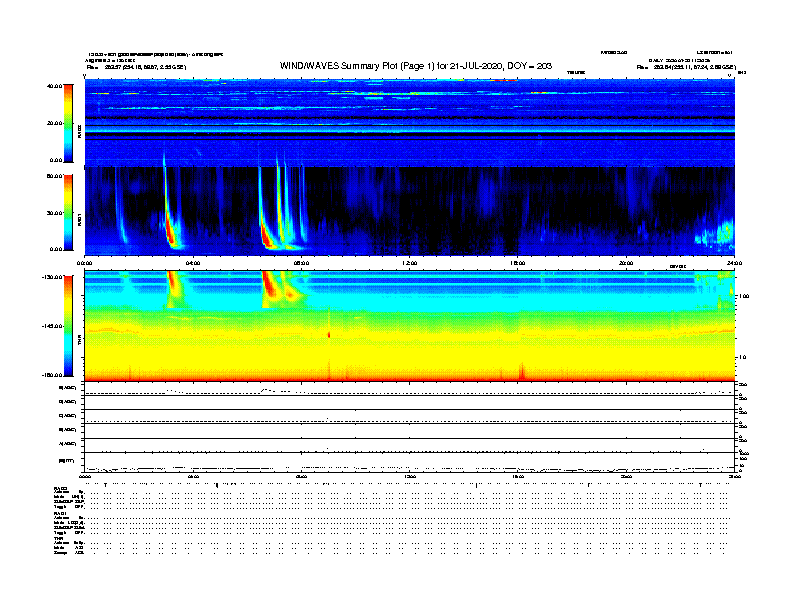Viewport: 792px width, 612px height.
Task: Click the 24:00 time label under RAD1 panel
Action: 734,263
